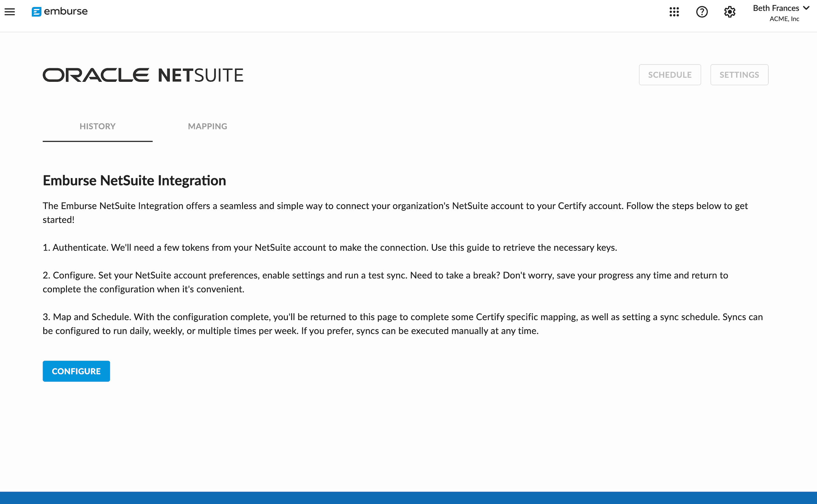Open the Beth Frances user menu
The height and width of the screenshot is (504, 817).
pos(776,8)
